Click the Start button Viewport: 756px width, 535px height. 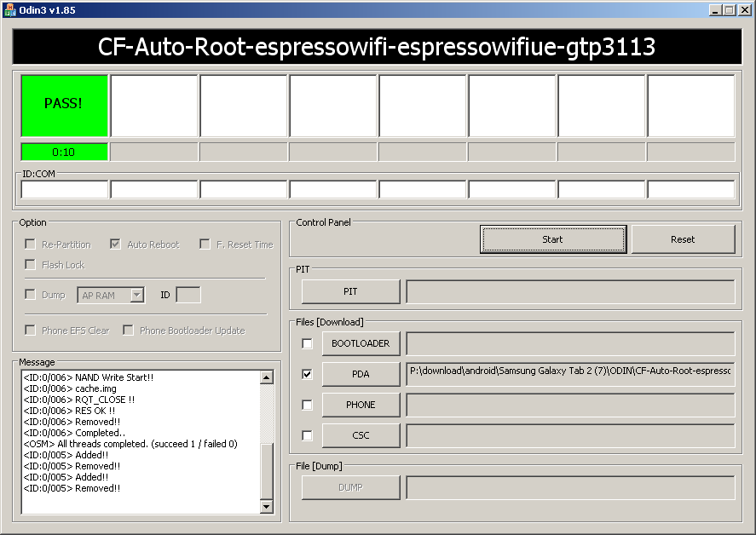553,239
